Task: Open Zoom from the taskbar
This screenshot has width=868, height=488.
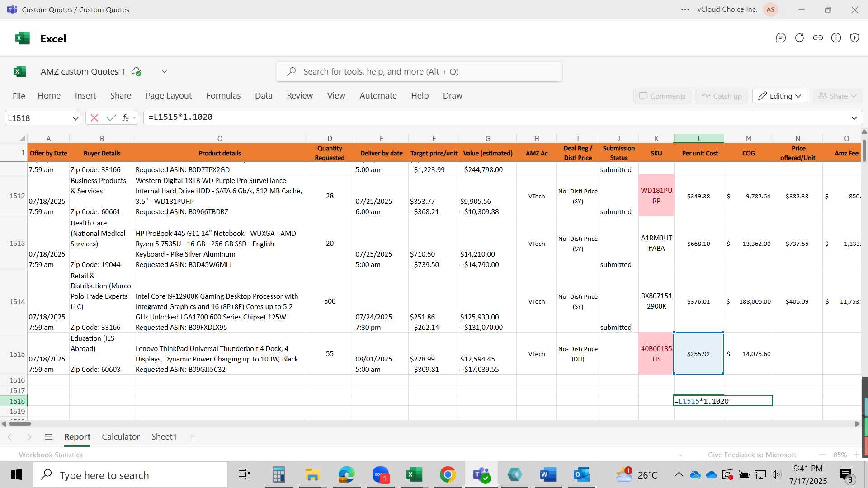Action: coord(381,475)
